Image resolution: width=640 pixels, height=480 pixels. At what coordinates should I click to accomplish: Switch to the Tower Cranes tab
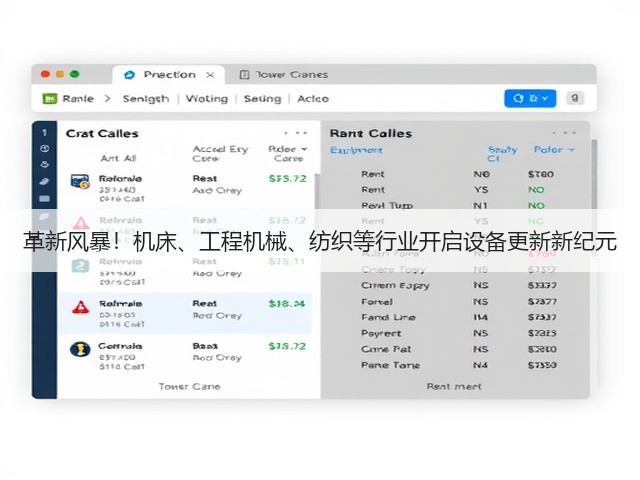pos(284,75)
